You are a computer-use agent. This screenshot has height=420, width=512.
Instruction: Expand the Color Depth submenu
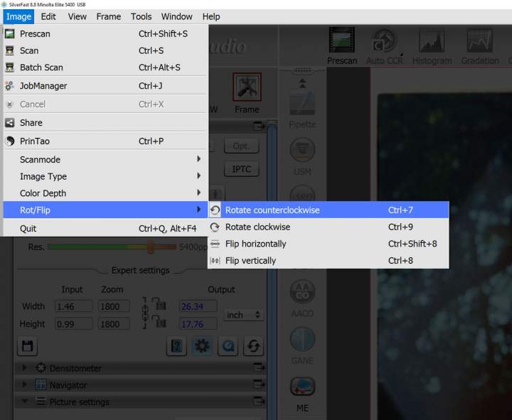click(x=105, y=193)
